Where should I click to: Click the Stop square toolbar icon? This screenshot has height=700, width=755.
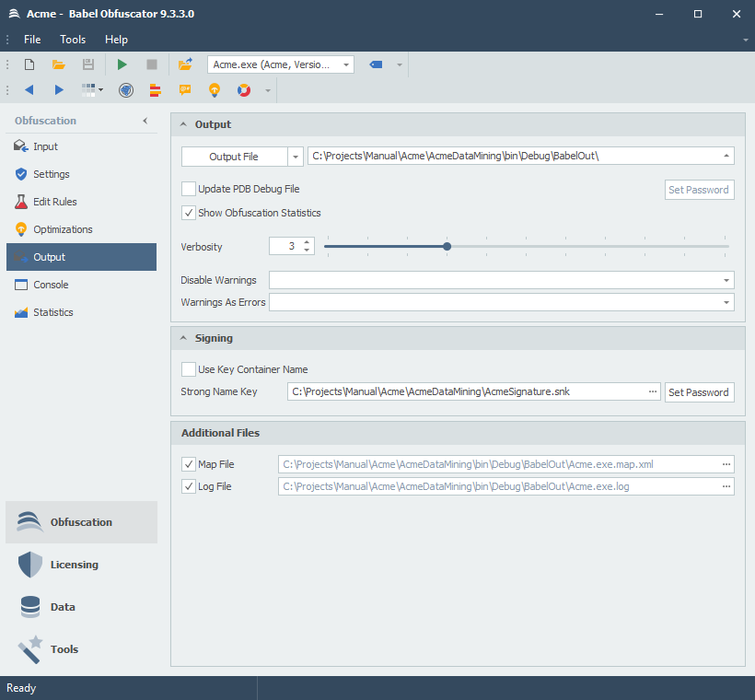coord(152,64)
